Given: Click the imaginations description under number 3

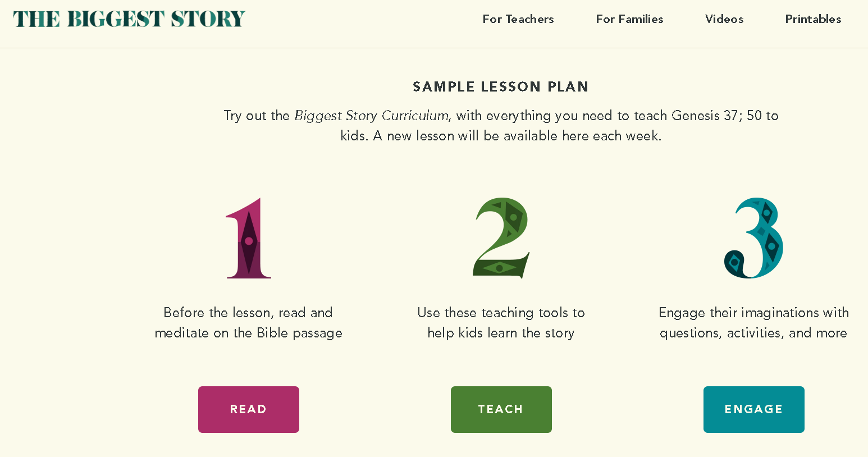Looking at the screenshot, I should [754, 323].
